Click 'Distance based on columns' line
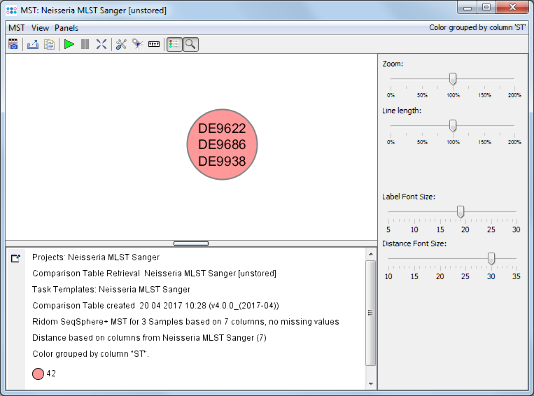534x396 pixels. coord(149,338)
